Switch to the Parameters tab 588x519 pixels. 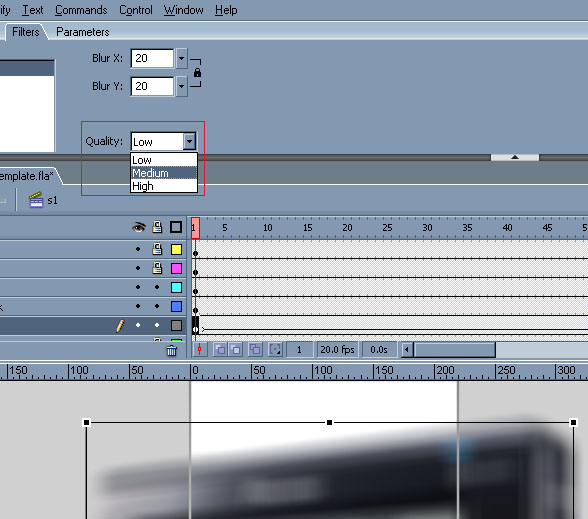click(x=82, y=32)
